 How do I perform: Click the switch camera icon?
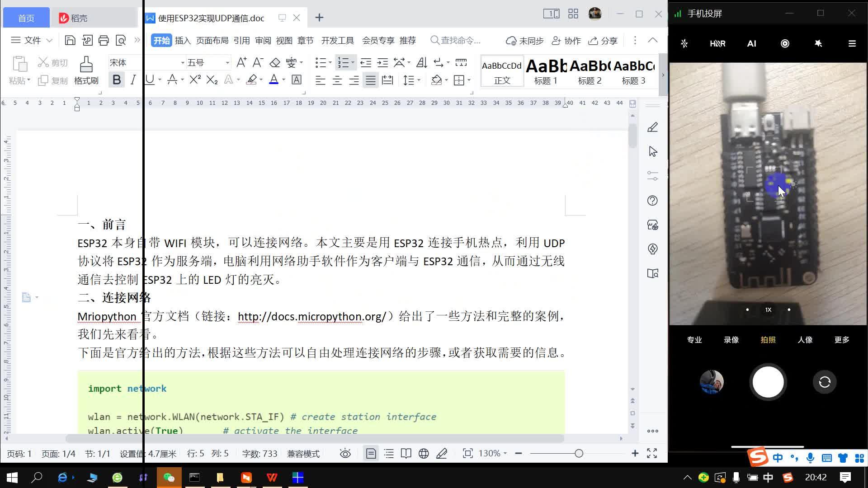824,382
